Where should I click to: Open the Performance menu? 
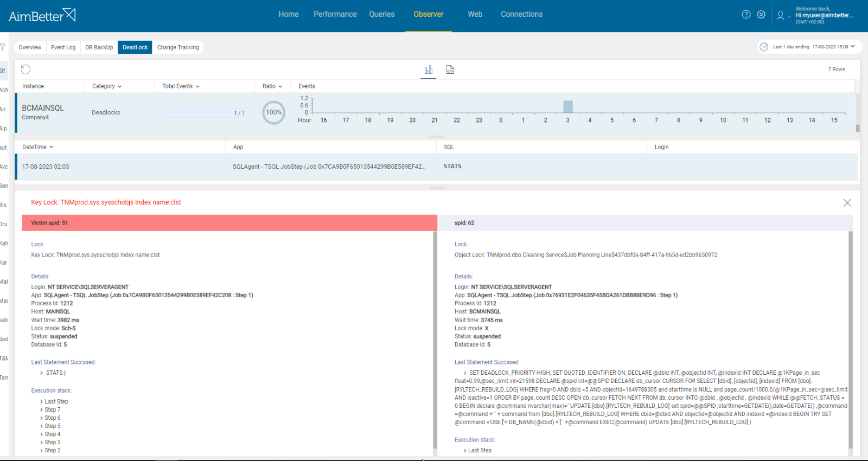pos(335,14)
